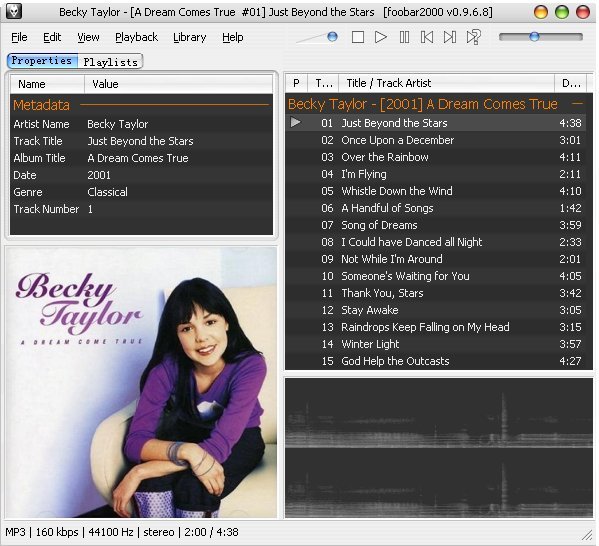
Task: Click the Metadata section header
Action: coord(42,105)
